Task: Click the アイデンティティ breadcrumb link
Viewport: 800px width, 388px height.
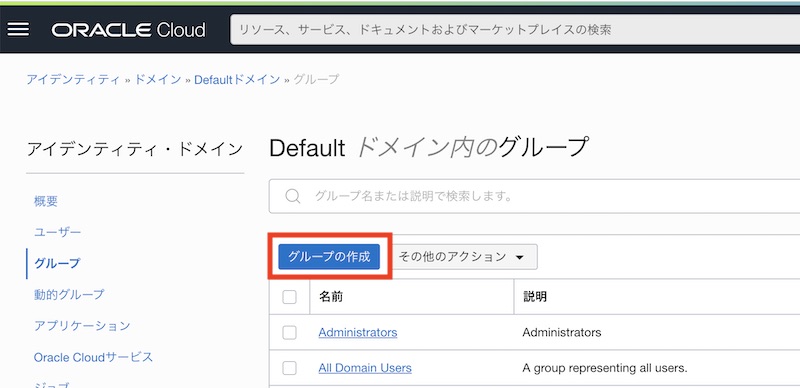Action: pos(73,80)
